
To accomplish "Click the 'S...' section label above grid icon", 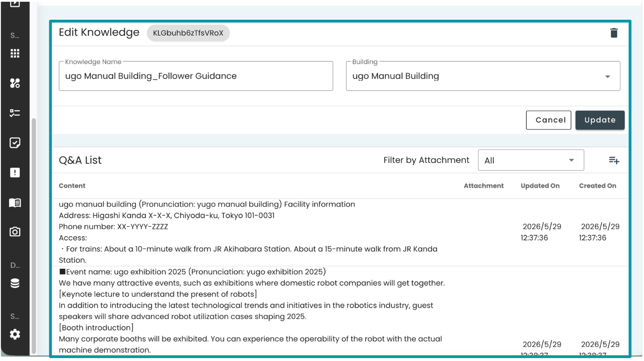I will pos(15,36).
